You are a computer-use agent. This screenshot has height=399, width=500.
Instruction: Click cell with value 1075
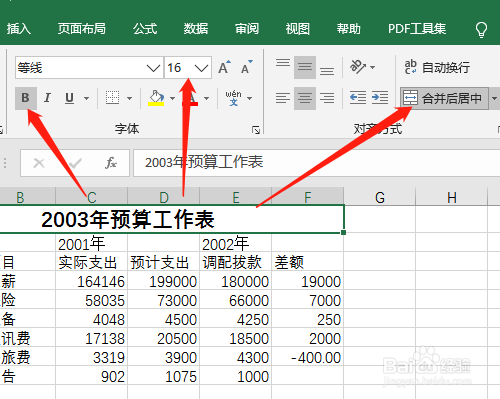pos(163,376)
